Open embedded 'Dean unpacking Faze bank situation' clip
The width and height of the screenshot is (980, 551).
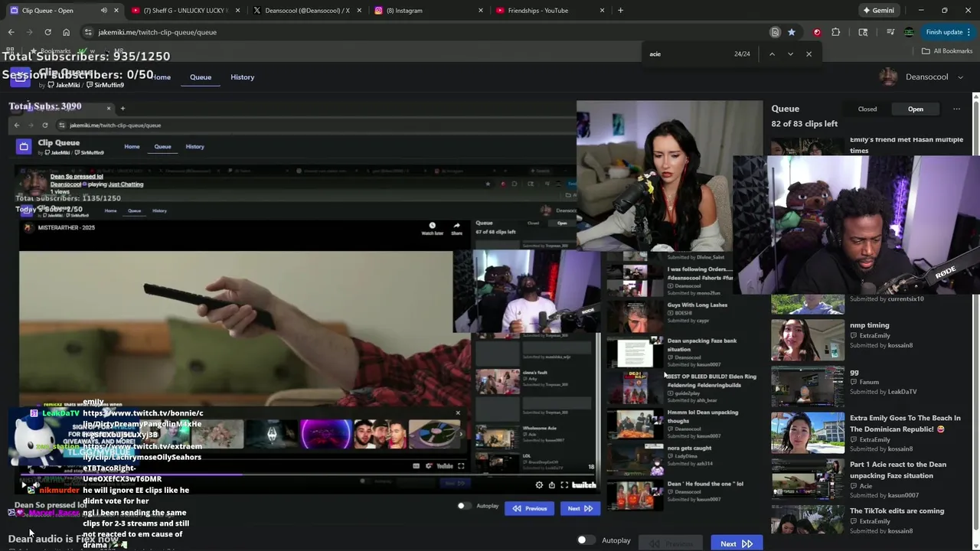coord(701,344)
